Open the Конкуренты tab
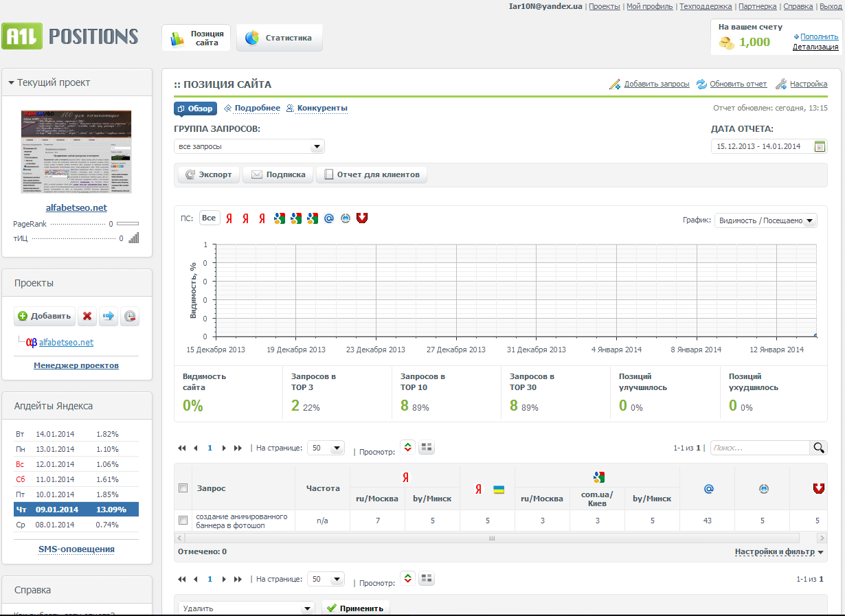Screen dimensions: 845x616 322,109
